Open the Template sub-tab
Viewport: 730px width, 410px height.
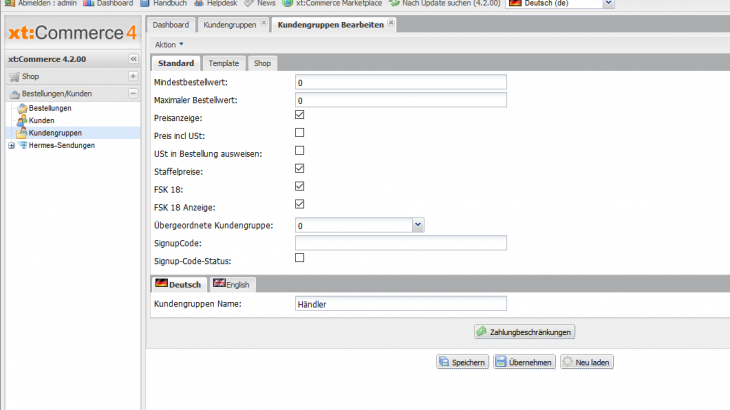[x=223, y=63]
